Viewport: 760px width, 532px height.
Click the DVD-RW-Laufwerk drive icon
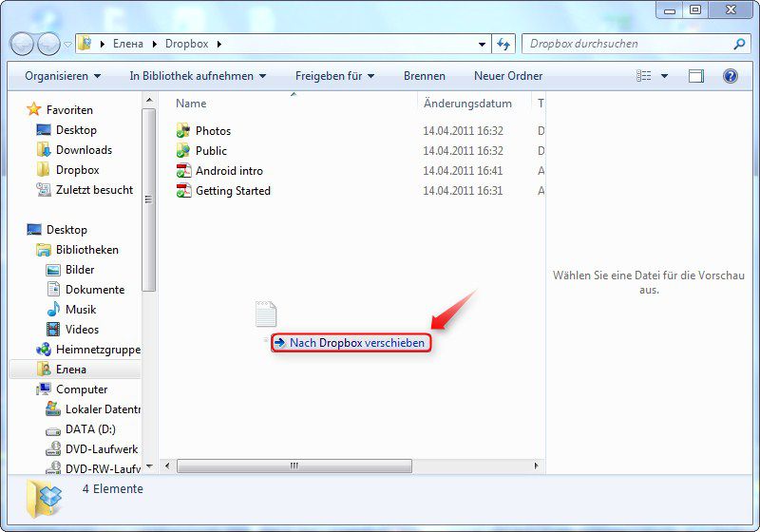point(53,468)
